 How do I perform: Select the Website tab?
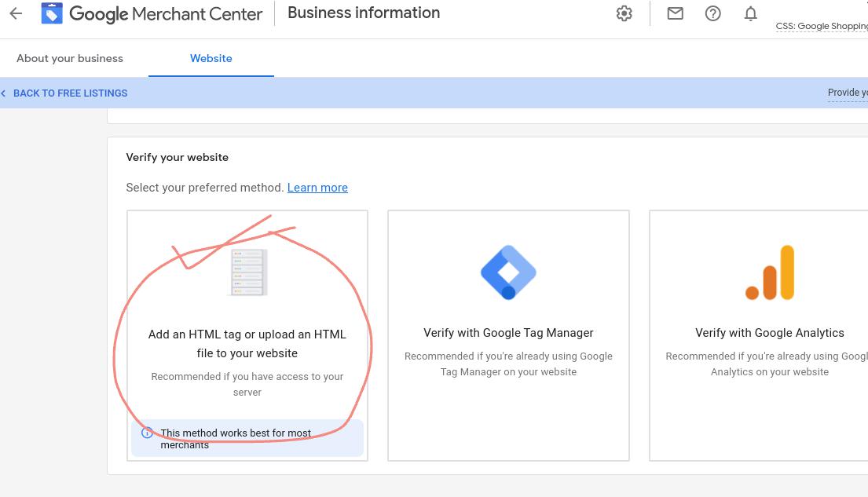[x=211, y=58]
